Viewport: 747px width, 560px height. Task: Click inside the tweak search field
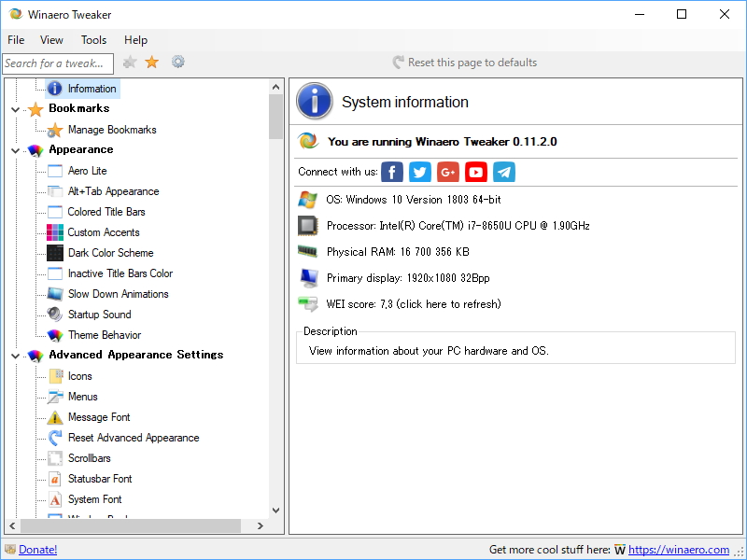click(x=58, y=63)
